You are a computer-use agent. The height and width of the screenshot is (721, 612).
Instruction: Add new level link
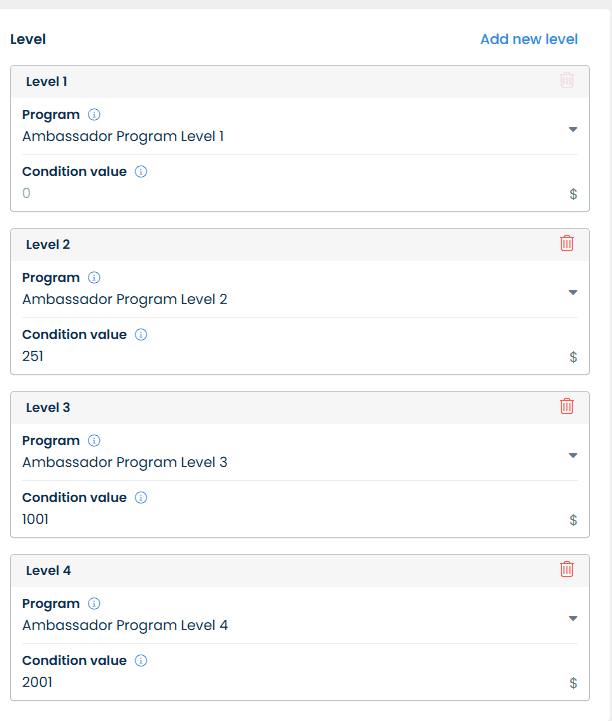[x=529, y=39]
